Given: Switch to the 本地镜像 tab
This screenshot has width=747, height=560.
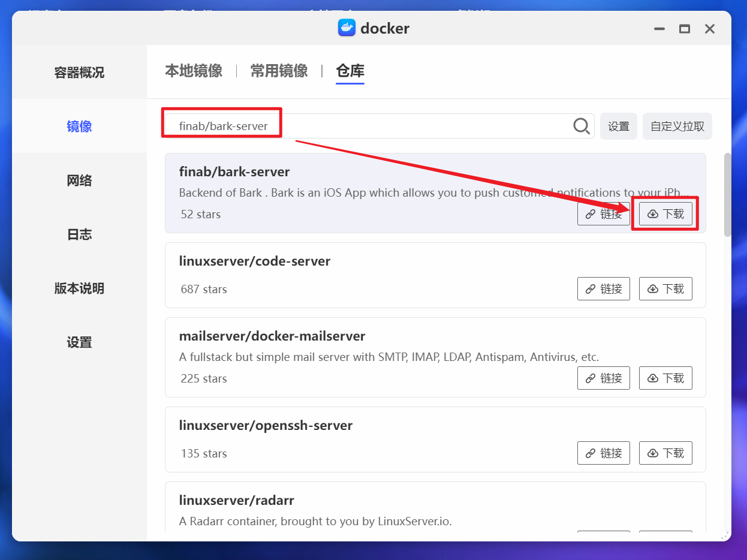Looking at the screenshot, I should pyautogui.click(x=194, y=71).
